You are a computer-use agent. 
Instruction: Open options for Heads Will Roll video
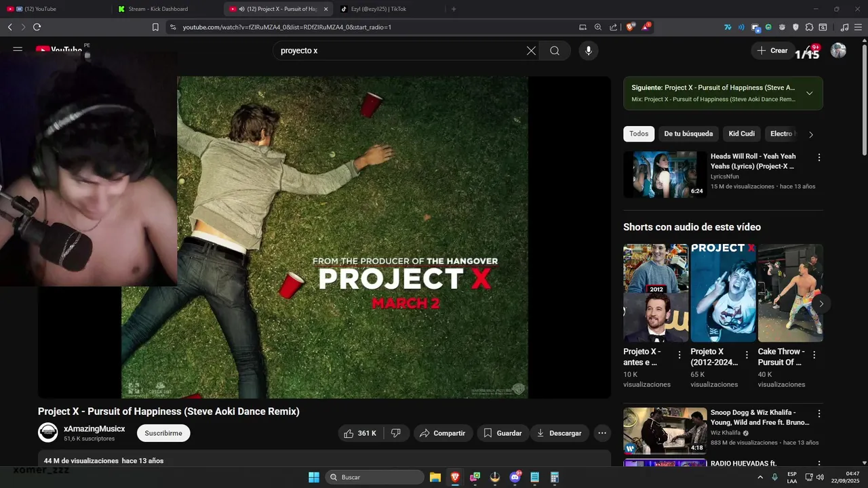[818, 157]
